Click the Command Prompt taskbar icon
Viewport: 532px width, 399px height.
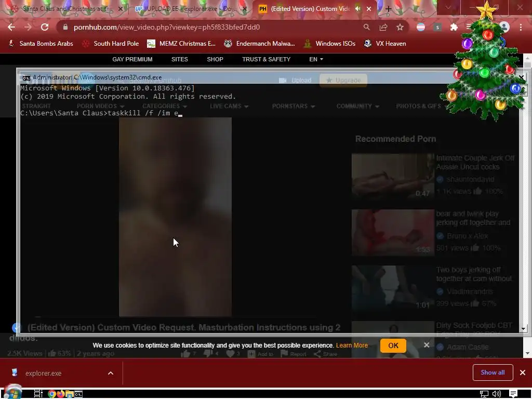[78, 394]
